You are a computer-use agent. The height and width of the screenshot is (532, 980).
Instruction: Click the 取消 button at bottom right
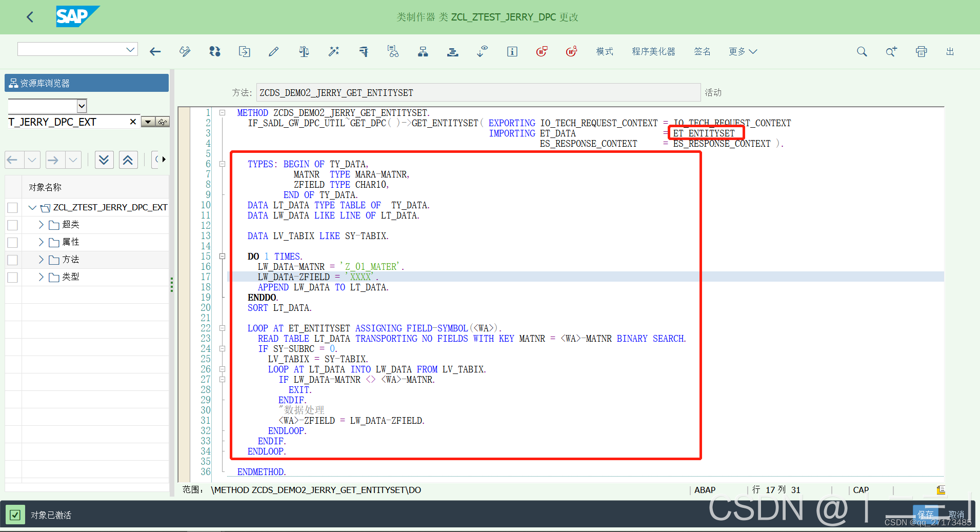(955, 515)
